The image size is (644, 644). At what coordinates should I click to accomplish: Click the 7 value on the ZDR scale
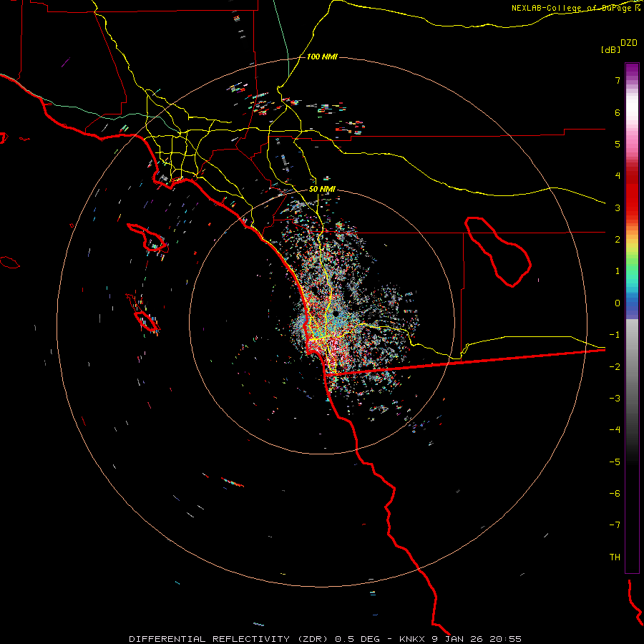click(x=618, y=80)
